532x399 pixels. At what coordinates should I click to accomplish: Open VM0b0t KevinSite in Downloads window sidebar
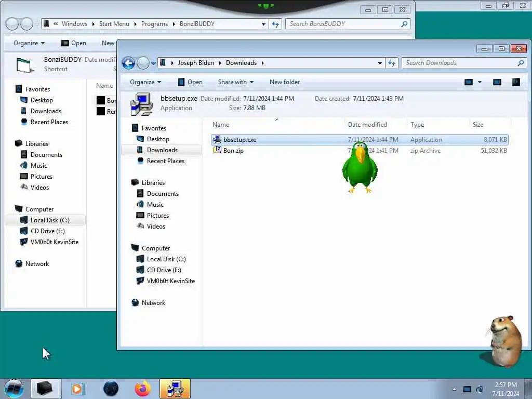(x=170, y=281)
